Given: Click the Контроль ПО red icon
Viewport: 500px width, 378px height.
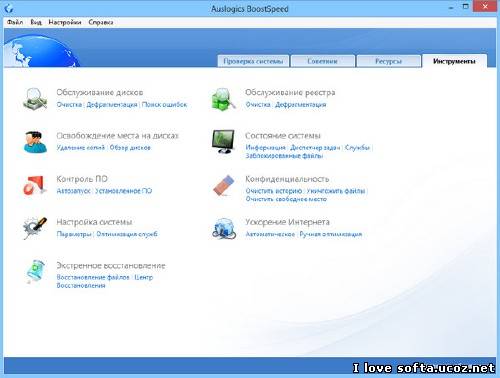Looking at the screenshot, I should (34, 185).
